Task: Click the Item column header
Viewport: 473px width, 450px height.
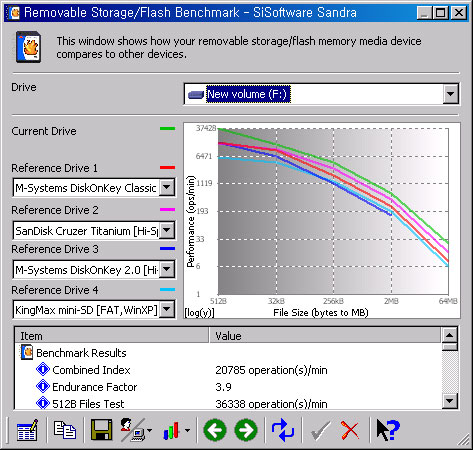Action: coord(112,336)
